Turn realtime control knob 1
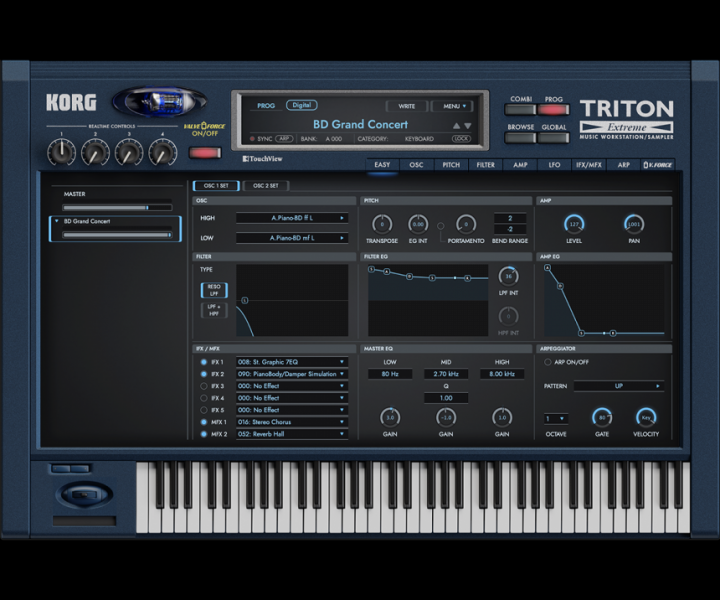 point(62,152)
